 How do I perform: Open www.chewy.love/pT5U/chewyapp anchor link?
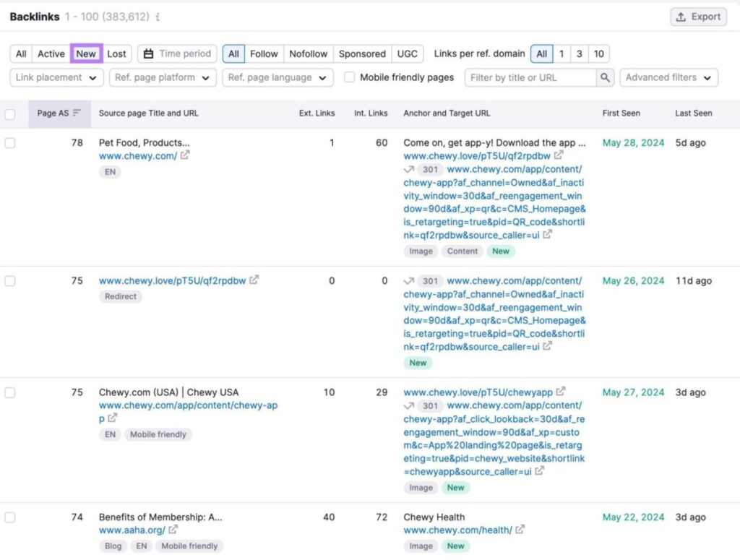(x=478, y=392)
